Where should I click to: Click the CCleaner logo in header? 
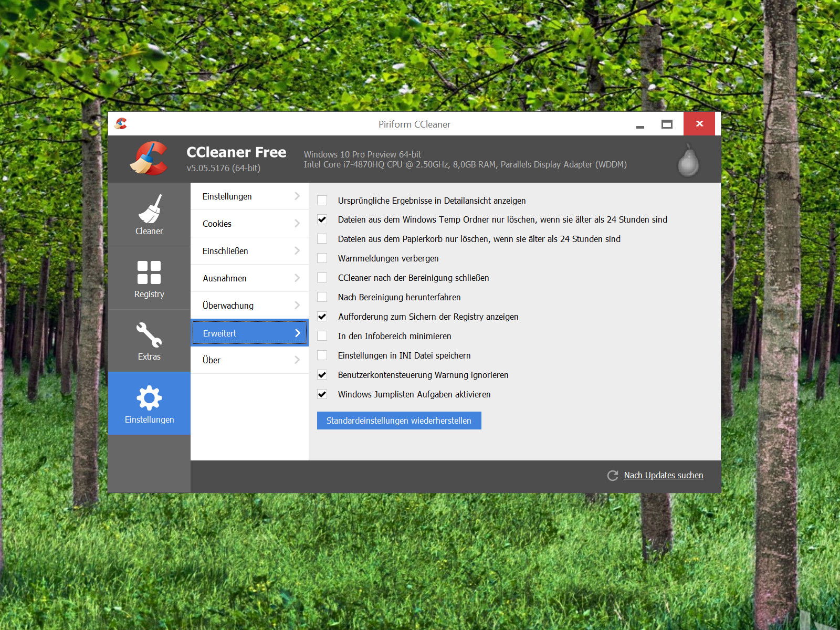[149, 158]
